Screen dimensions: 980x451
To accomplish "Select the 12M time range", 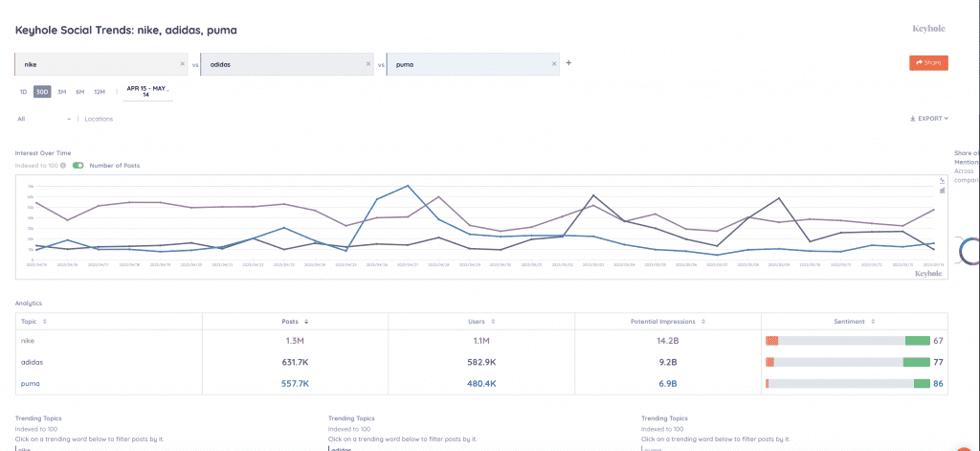I will pos(100,92).
